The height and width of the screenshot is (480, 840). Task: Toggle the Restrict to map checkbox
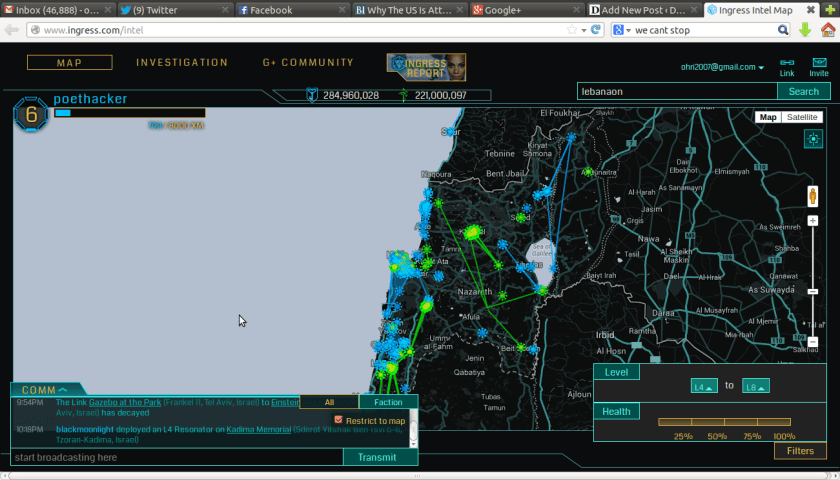pos(338,420)
